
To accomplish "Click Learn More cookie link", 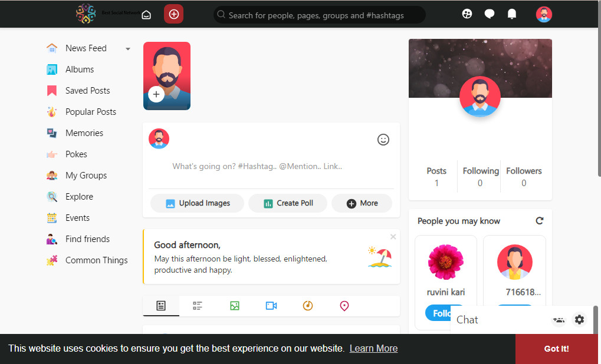I will pos(373,348).
